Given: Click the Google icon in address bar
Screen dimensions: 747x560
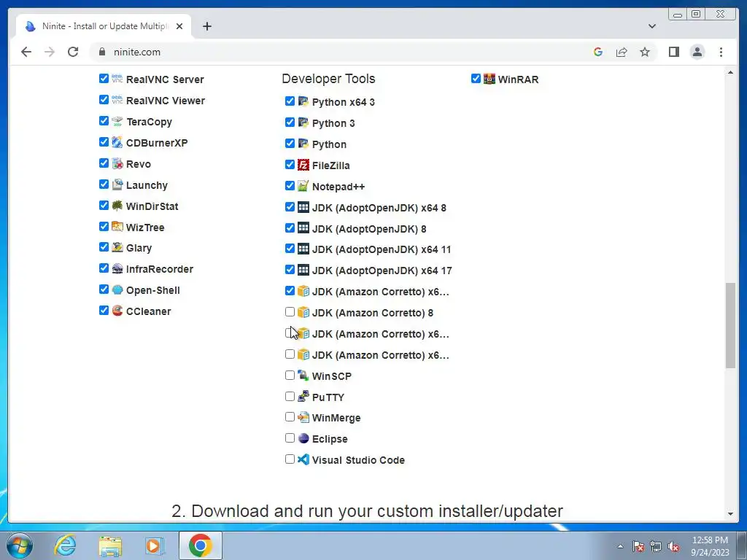Looking at the screenshot, I should (x=598, y=52).
